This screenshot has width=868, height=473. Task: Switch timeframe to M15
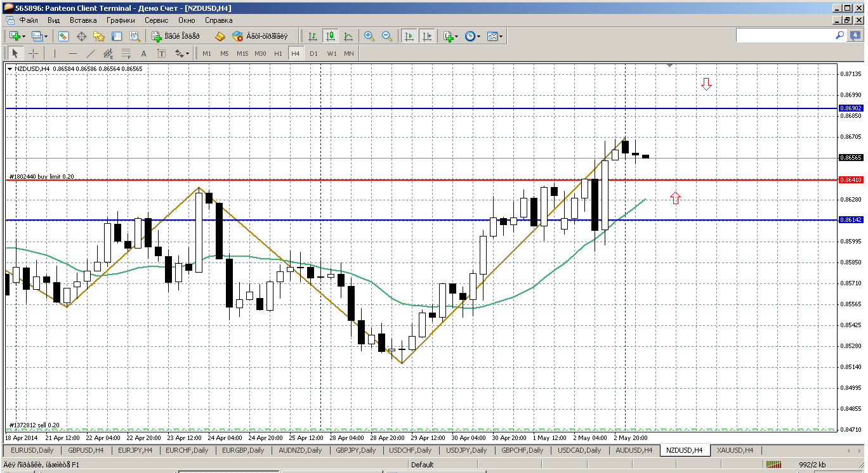(242, 53)
